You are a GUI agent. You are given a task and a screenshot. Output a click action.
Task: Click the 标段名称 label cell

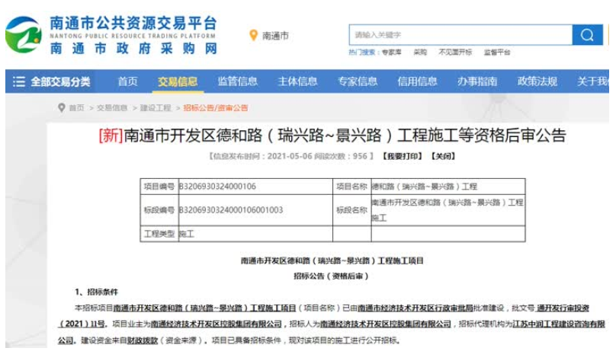coord(351,210)
